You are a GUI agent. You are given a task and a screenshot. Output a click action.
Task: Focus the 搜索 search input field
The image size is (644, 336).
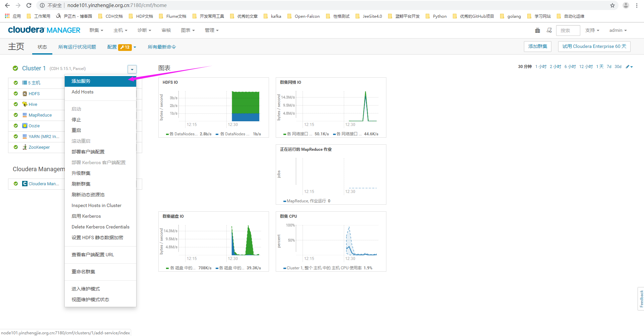[x=568, y=30]
